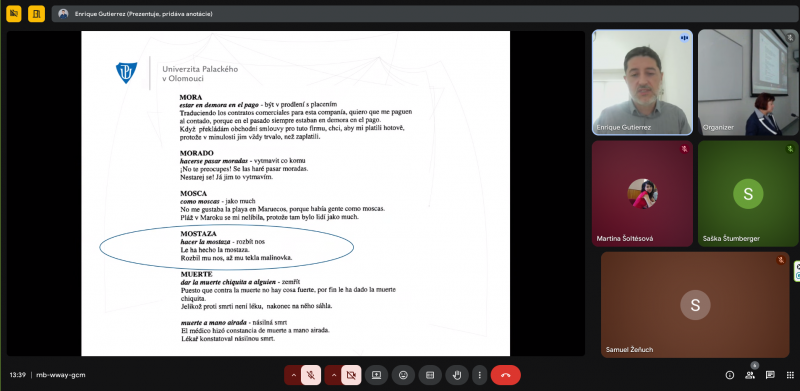Viewport: 800px width, 391px height.
Task: Unmute the microphone
Action: pos(311,375)
